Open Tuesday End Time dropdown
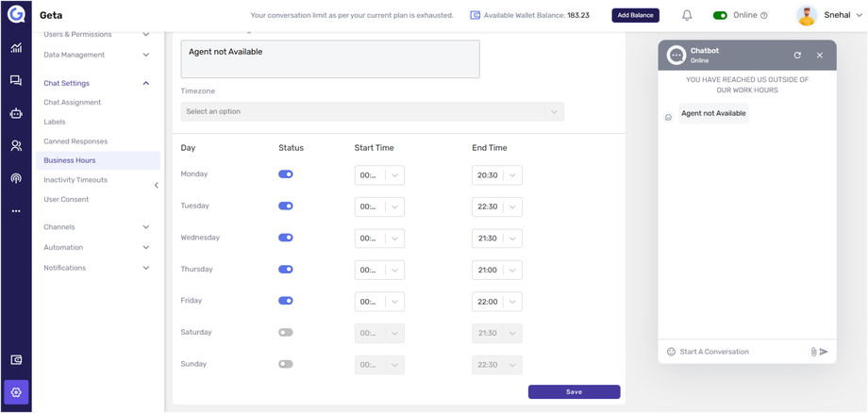Image resolution: width=868 pixels, height=413 pixels. click(x=512, y=206)
